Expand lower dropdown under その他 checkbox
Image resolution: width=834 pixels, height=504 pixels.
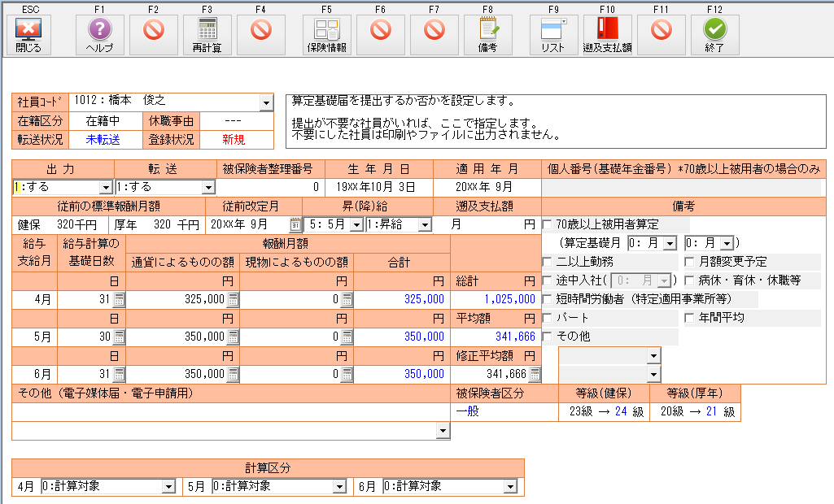click(x=653, y=374)
